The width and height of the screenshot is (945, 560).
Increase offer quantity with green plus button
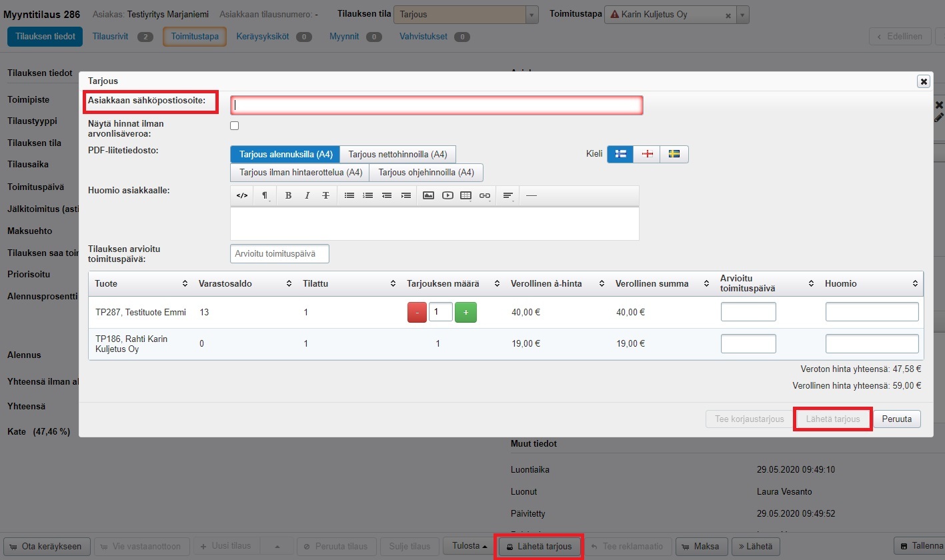coord(465,312)
